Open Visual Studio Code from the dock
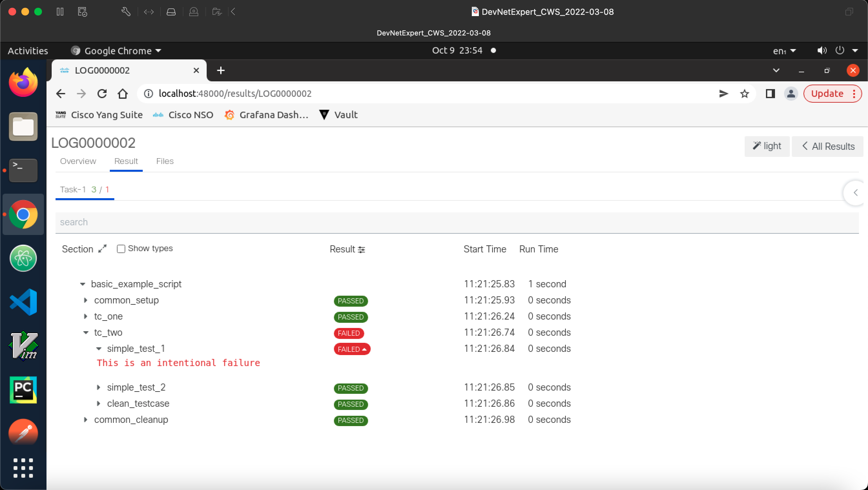Image resolution: width=868 pixels, height=490 pixels. pyautogui.click(x=23, y=302)
